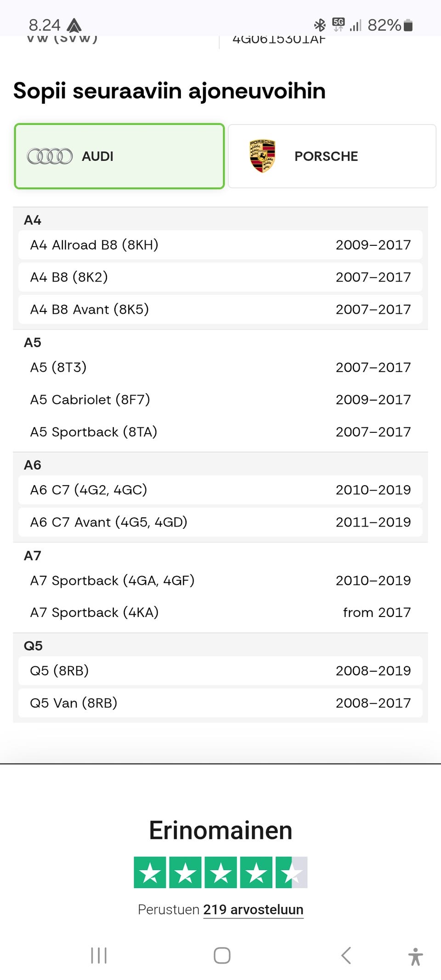This screenshot has width=441, height=980.
Task: Select the AUDI brand tab
Action: coord(119,156)
